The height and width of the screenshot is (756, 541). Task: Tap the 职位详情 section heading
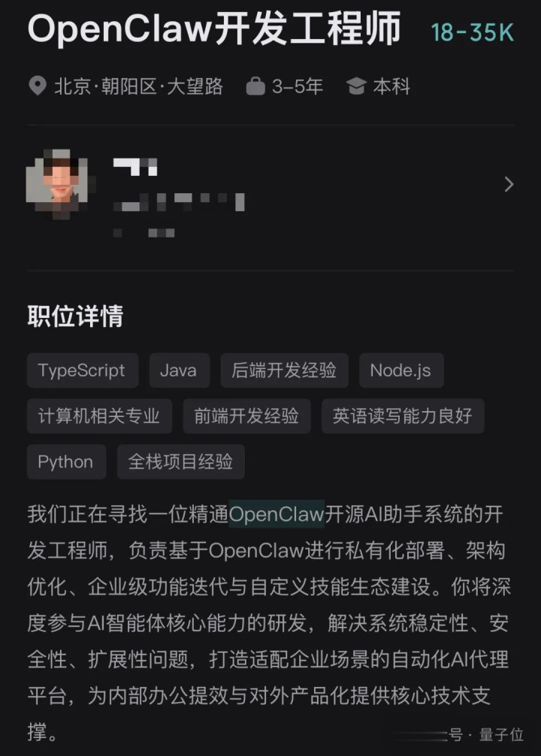tap(75, 316)
